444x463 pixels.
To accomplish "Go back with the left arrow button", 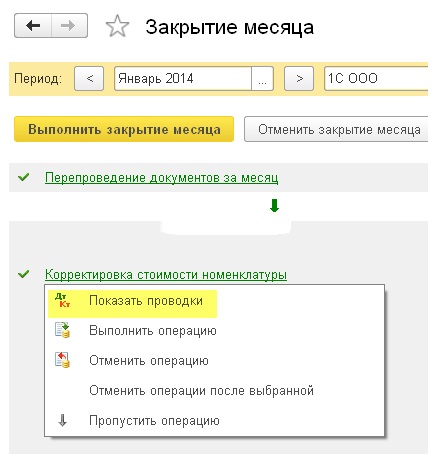I will point(33,25).
